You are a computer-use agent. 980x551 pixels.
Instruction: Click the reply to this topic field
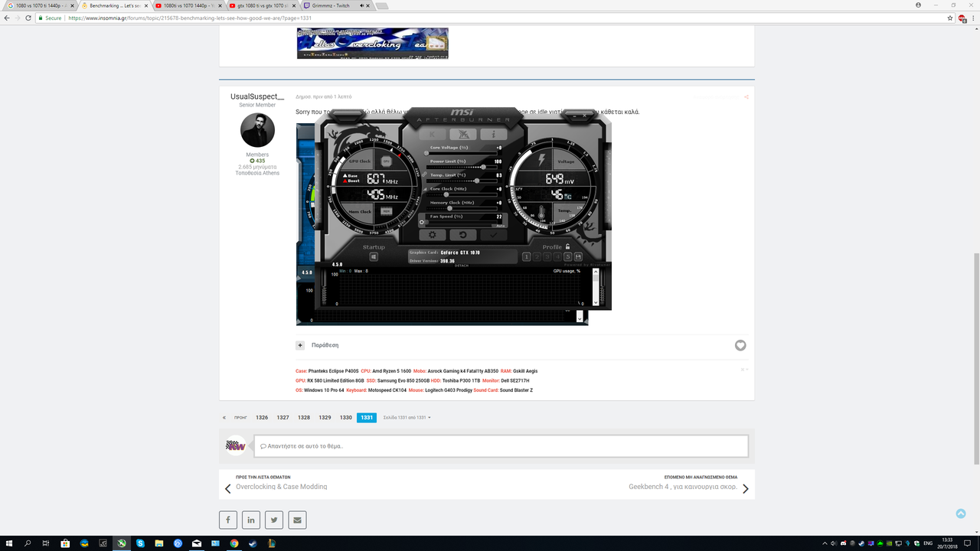(501, 445)
